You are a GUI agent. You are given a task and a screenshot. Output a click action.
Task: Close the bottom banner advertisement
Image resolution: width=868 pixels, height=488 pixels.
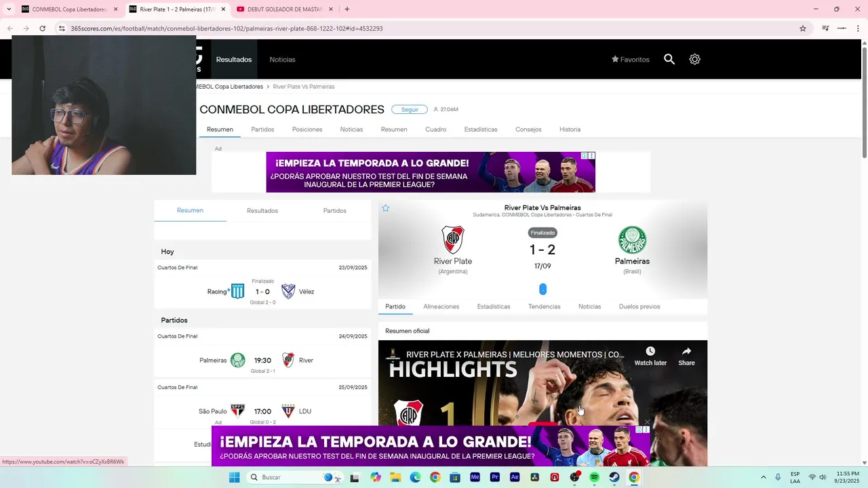tap(647, 422)
